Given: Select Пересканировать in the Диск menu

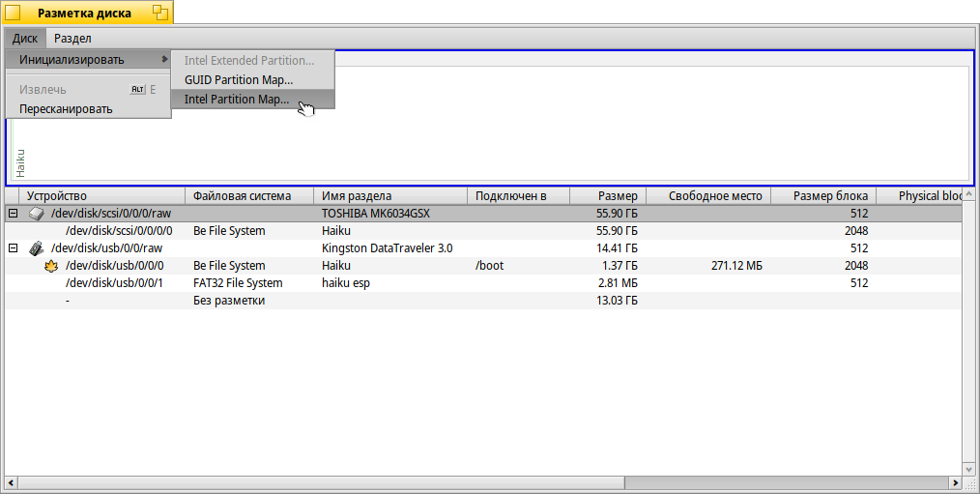Looking at the screenshot, I should (x=66, y=108).
